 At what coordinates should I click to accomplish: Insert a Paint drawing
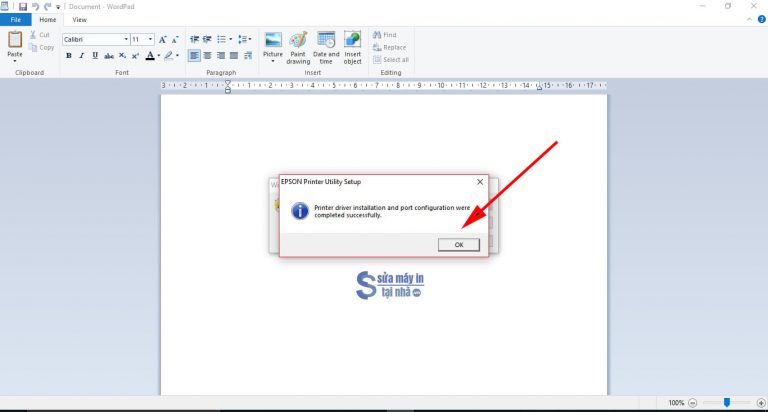(x=298, y=45)
